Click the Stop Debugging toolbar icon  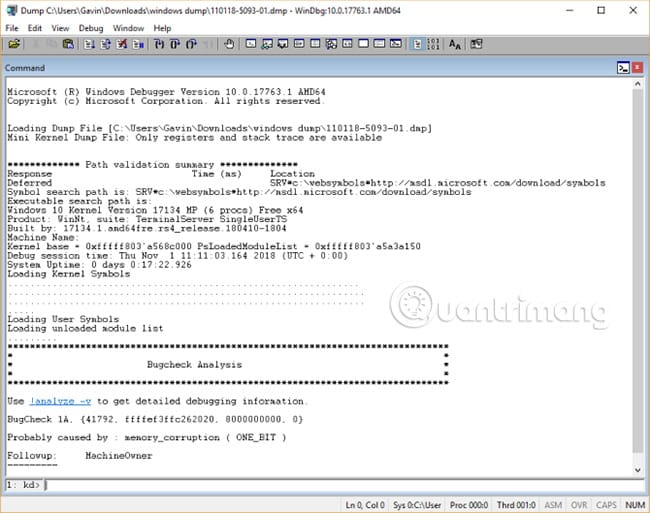pos(121,44)
